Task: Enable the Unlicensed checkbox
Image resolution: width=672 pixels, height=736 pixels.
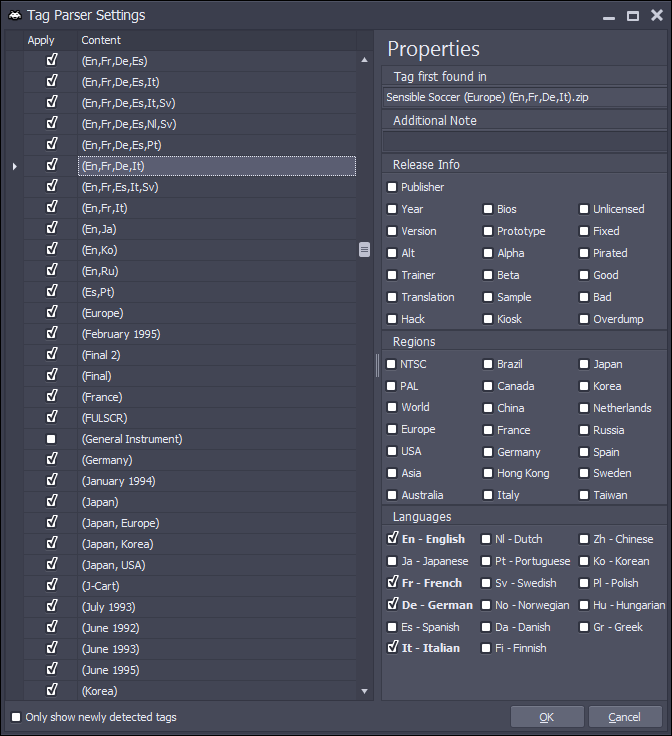Action: click(584, 209)
